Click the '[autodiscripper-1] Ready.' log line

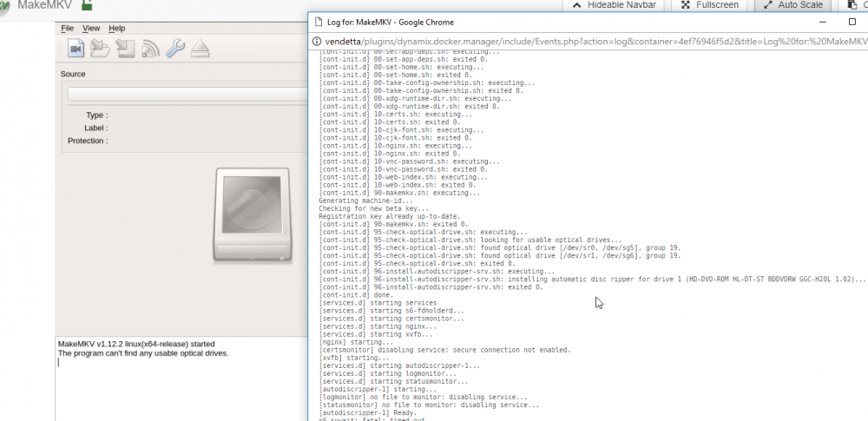[368, 412]
